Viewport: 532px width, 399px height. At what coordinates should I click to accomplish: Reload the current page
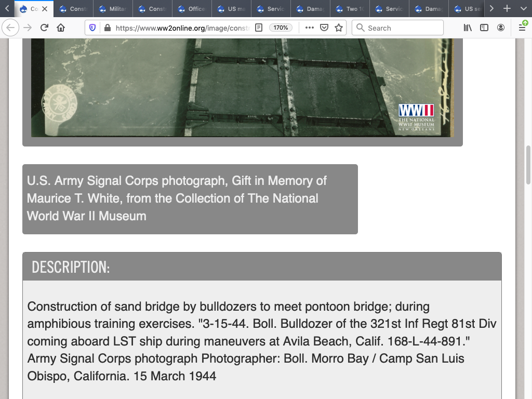(x=44, y=28)
